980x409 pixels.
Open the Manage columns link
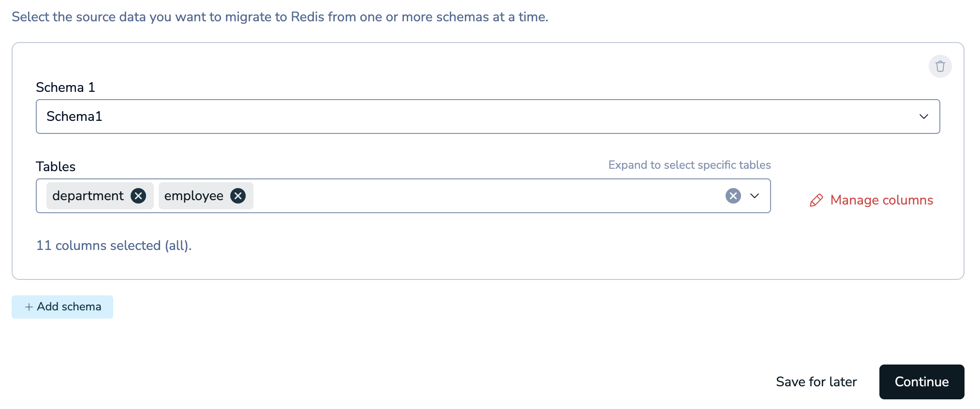point(881,200)
